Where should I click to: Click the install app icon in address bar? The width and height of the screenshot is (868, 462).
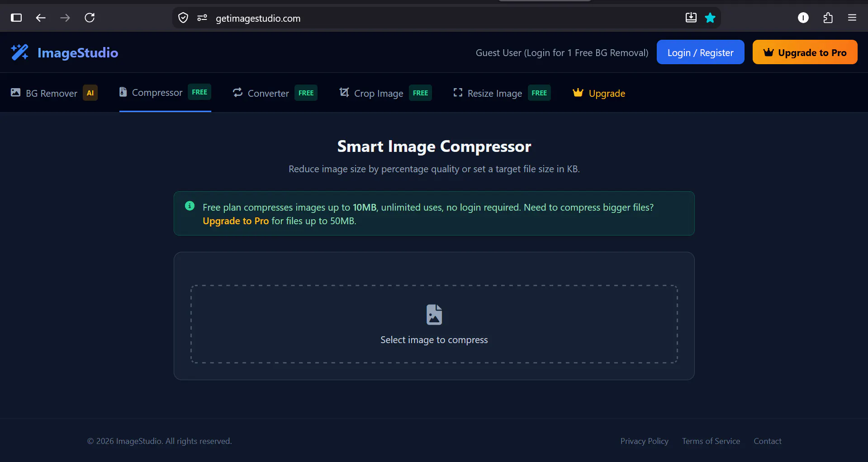click(x=691, y=18)
